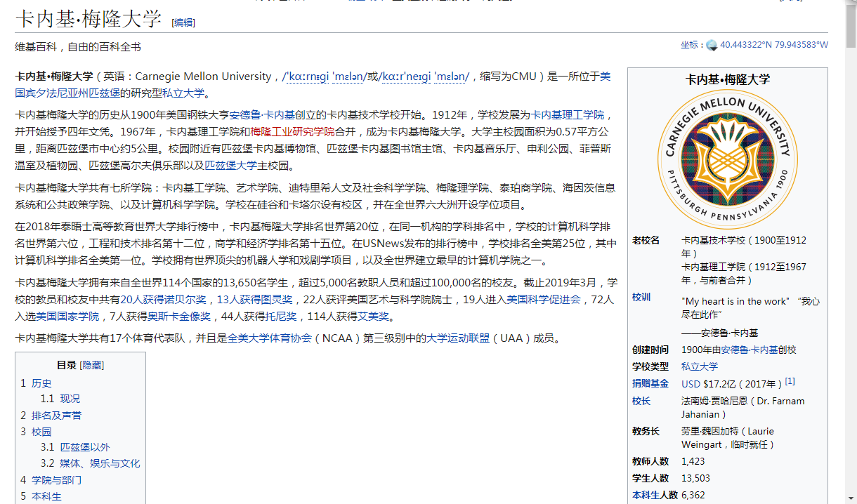The width and height of the screenshot is (857, 504).
Task: Click the 6,362 undergraduate count value
Action: pyautogui.click(x=693, y=495)
